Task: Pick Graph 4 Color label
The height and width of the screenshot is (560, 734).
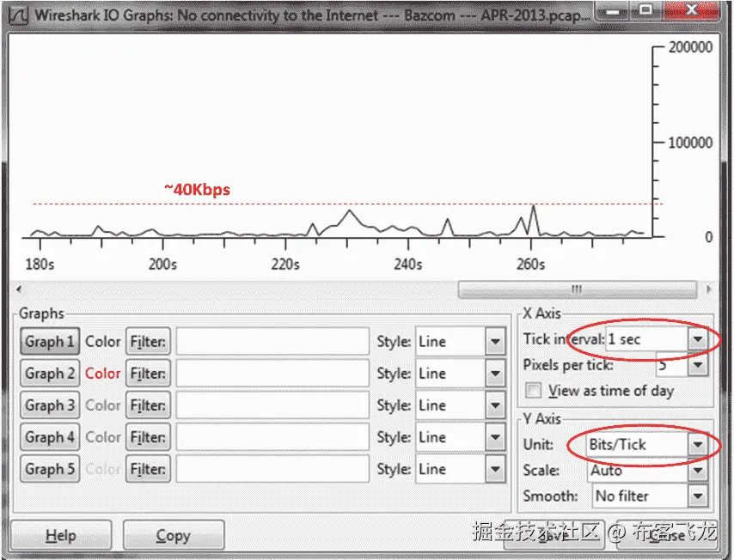Action: point(102,437)
